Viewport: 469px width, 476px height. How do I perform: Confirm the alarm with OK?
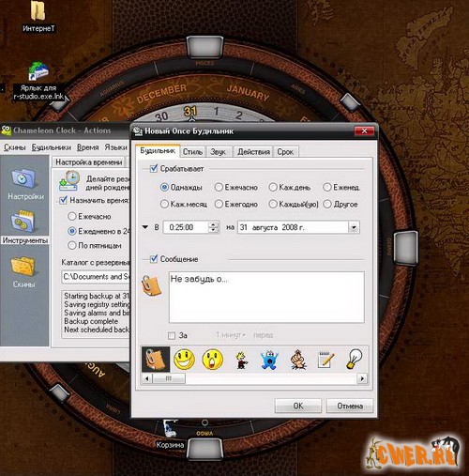(298, 406)
